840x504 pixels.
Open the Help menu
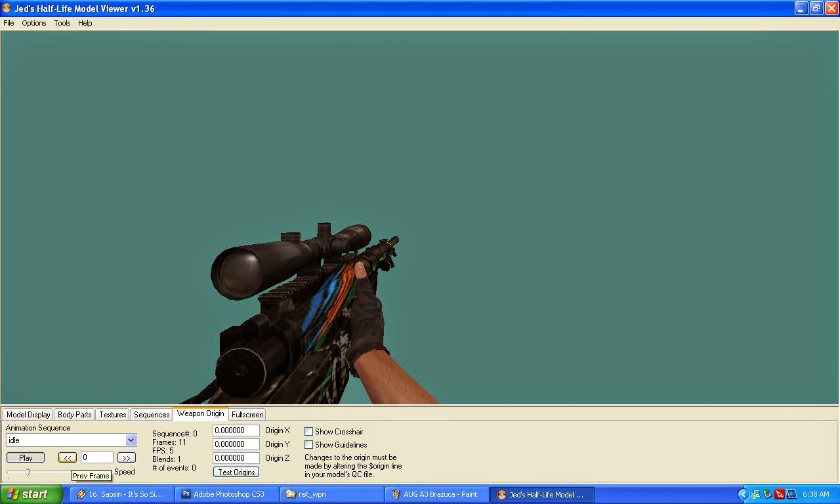85,23
